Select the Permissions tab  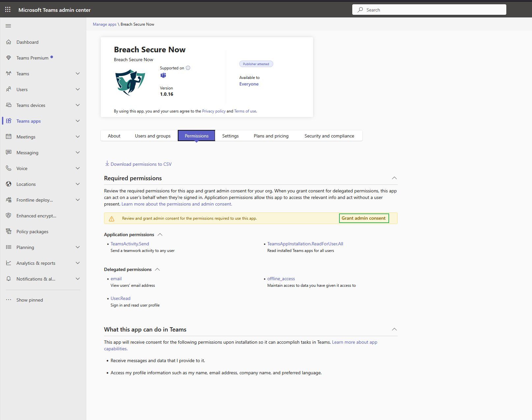pyautogui.click(x=197, y=136)
